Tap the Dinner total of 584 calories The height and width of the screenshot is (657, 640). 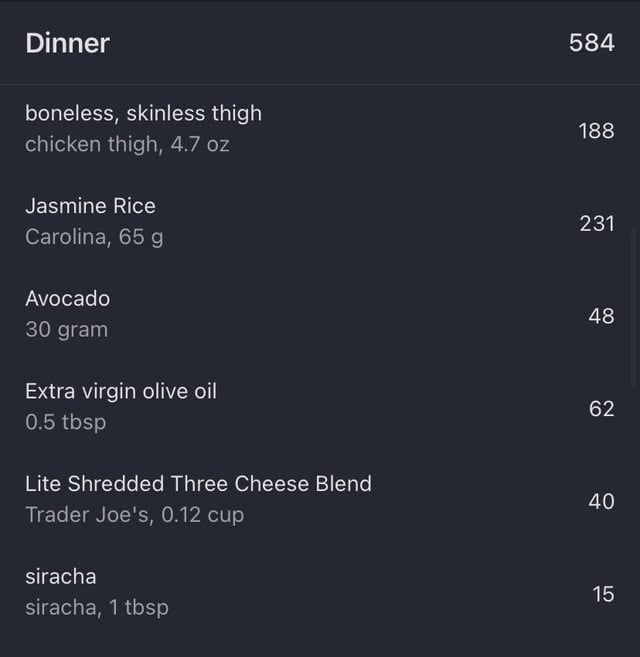pos(591,43)
